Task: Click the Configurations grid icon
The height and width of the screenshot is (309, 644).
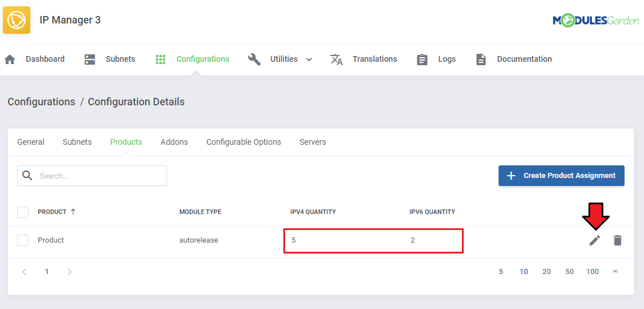Action: [160, 60]
